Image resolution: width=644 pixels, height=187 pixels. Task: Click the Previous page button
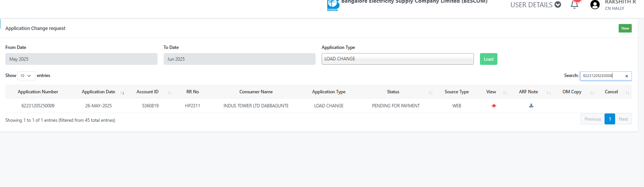tap(592, 119)
